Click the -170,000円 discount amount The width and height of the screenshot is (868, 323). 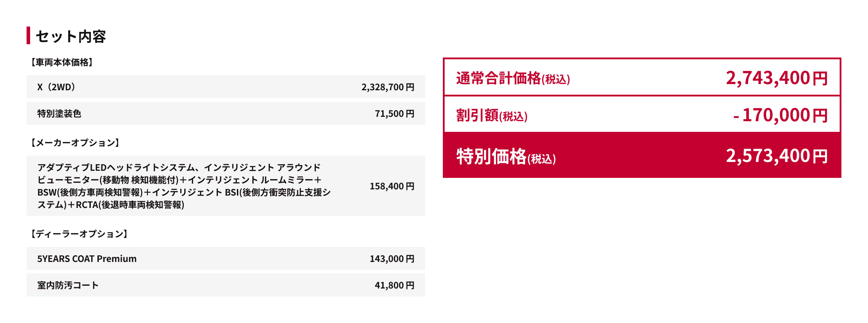tap(780, 115)
